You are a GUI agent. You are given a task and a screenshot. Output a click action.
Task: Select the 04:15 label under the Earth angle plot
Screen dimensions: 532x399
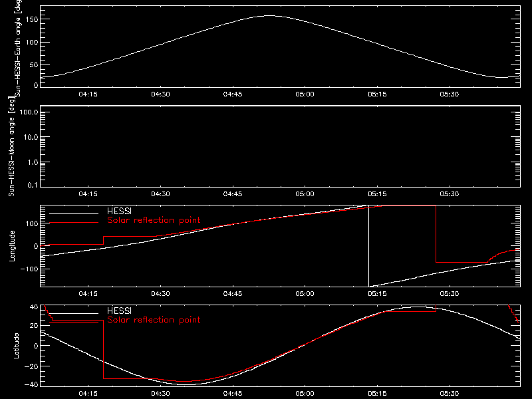click(88, 94)
